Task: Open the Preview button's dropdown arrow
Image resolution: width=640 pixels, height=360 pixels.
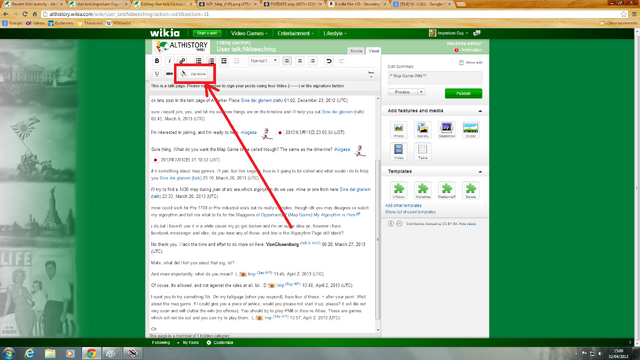Action: tap(421, 92)
